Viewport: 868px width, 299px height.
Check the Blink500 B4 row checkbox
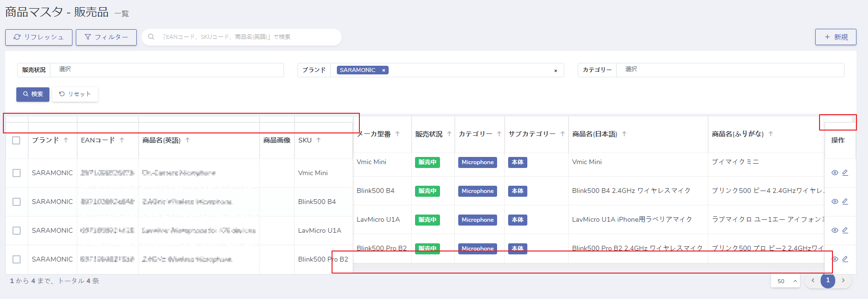pos(16,202)
